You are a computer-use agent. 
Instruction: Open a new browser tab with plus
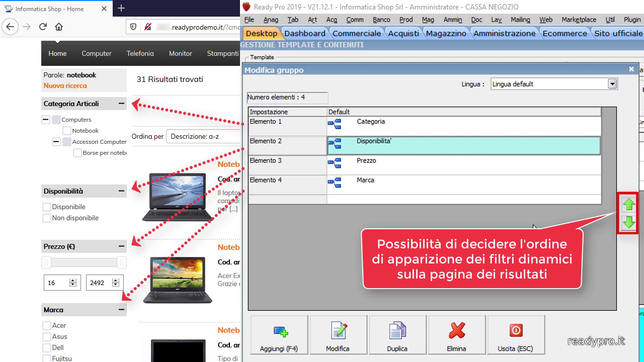pyautogui.click(x=121, y=8)
